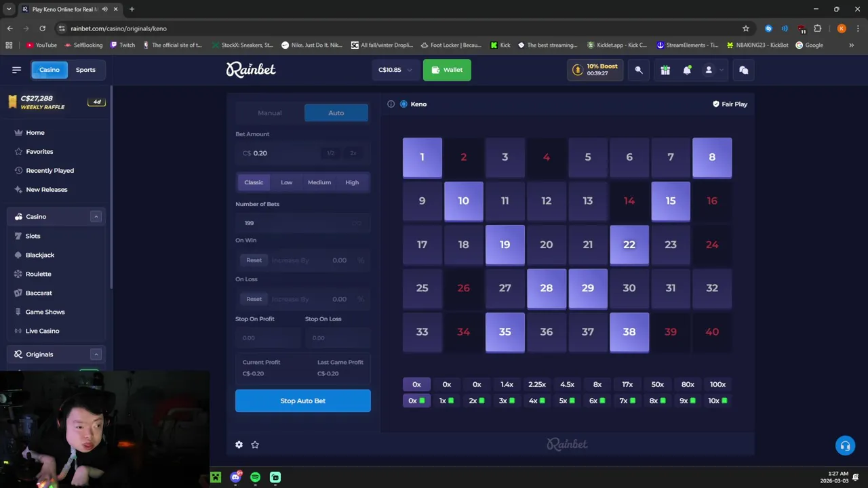The height and width of the screenshot is (488, 868).
Task: Open the weekly raffle ticket banner
Action: pyautogui.click(x=57, y=102)
